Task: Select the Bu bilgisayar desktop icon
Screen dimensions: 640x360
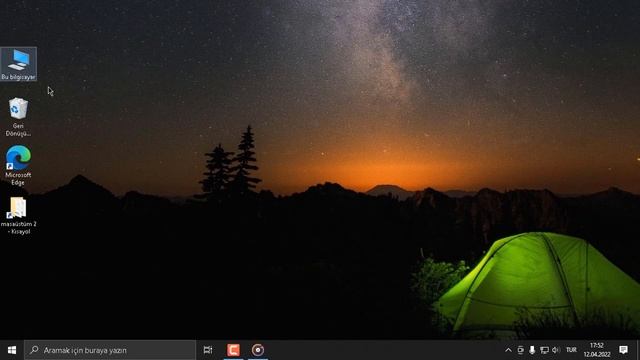Action: coord(18,64)
